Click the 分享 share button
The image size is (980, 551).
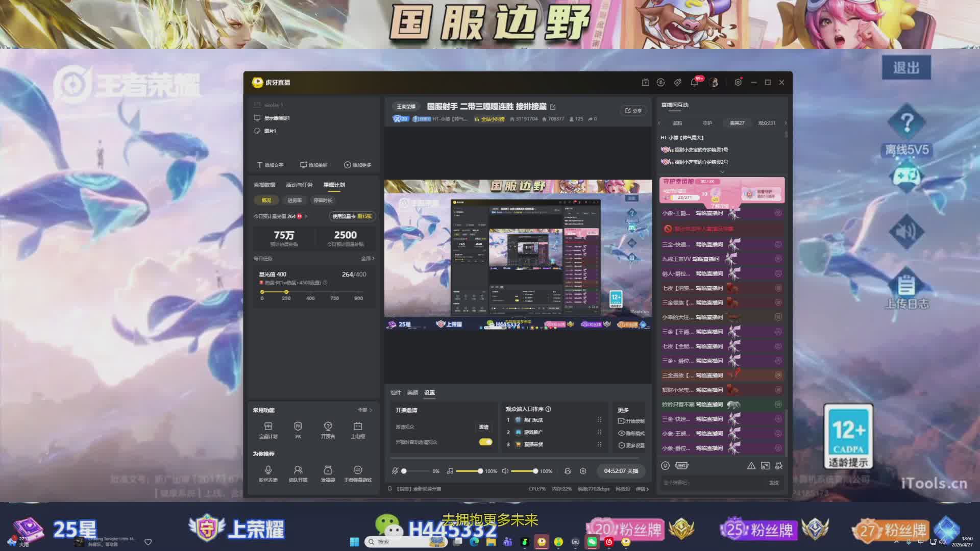[x=633, y=111]
